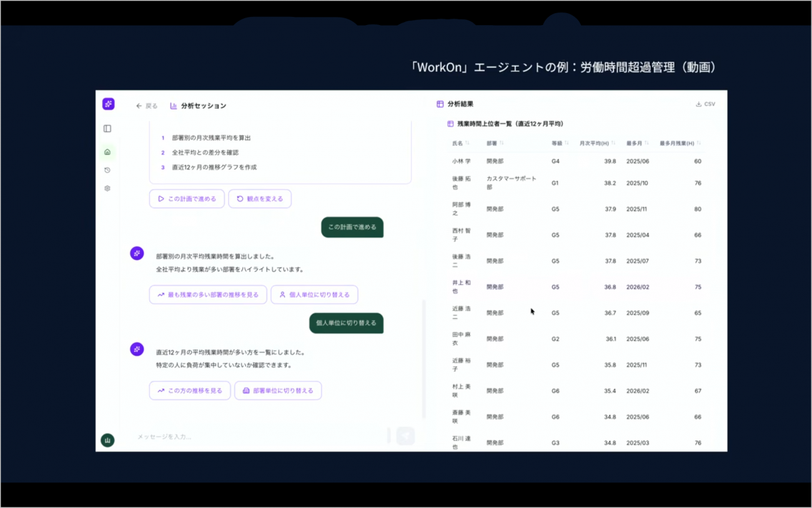Viewport: 812px width, 508px height.
Task: Open the history clock icon in the sidebar
Action: click(107, 169)
